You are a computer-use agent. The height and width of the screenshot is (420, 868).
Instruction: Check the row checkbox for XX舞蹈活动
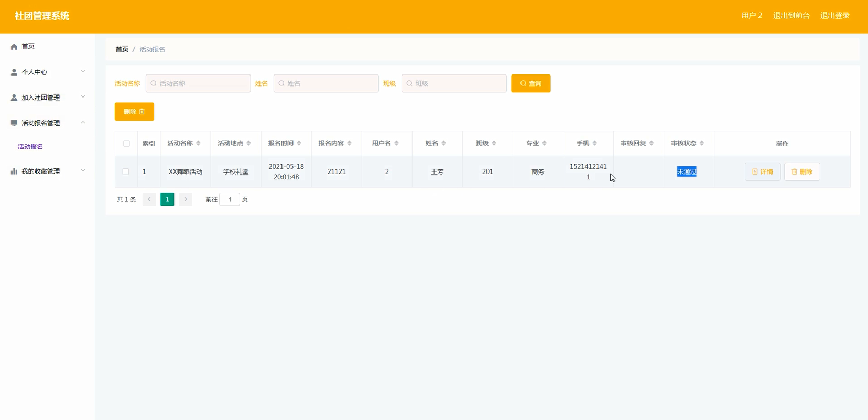[126, 171]
